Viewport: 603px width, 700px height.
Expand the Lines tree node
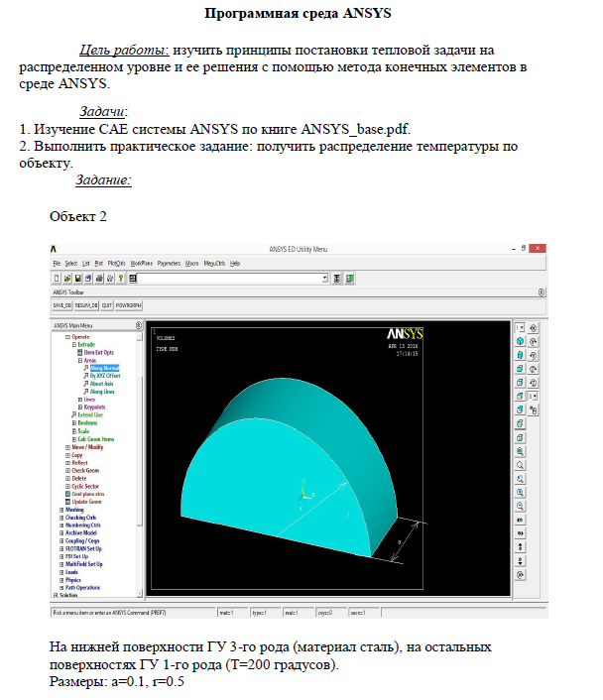(80, 400)
